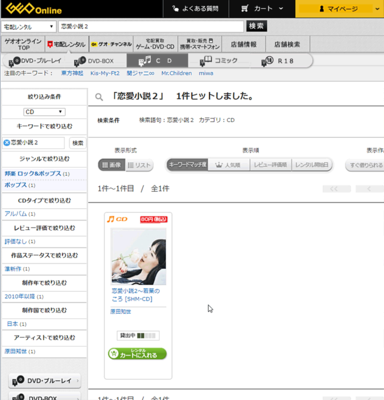The height and width of the screenshot is (400, 384).
Task: Toggle the すぐ借りられる filter
Action: pos(365,165)
